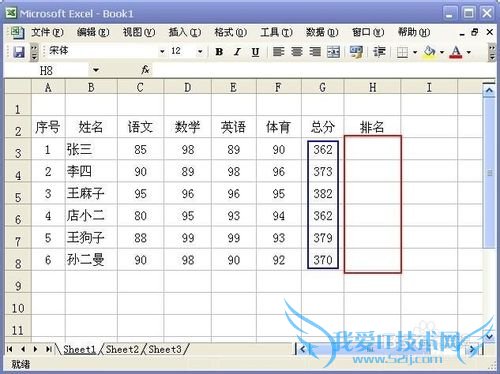Click the indent icon
This screenshot has width=500, height=374.
click(x=379, y=52)
